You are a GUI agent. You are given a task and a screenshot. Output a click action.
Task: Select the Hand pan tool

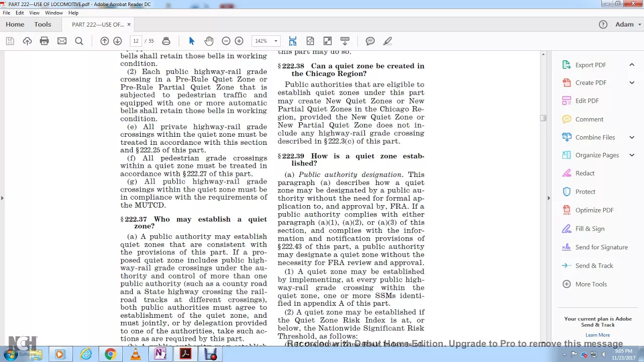coord(209,41)
